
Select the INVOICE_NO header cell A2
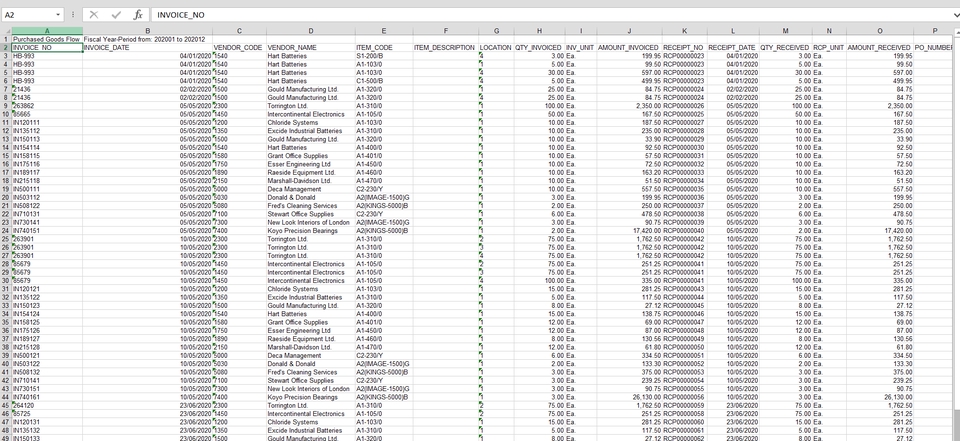point(47,47)
